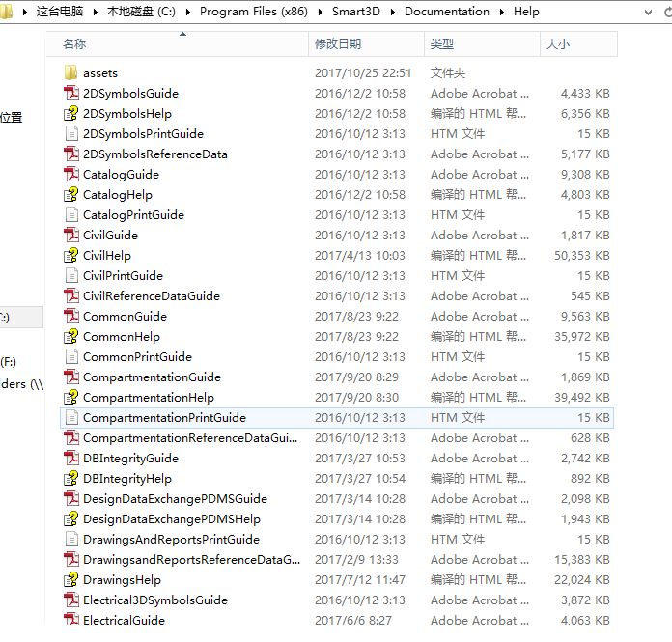
Task: Click the CompartmentationHelp compiled help icon
Action: pos(71,398)
